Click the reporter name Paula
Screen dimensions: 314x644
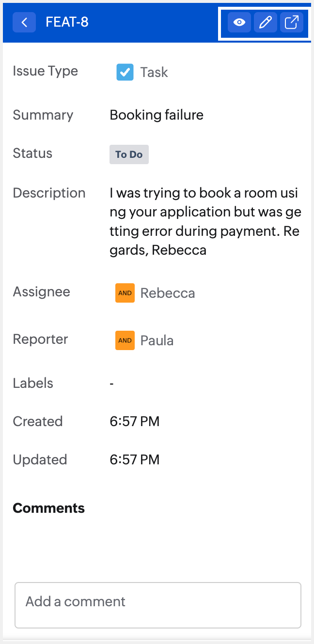click(157, 340)
